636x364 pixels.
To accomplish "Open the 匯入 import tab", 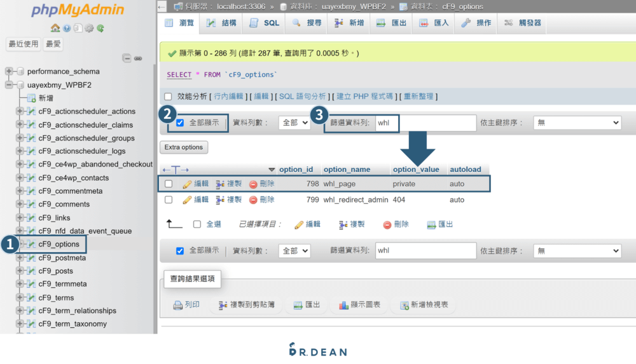I will point(434,23).
